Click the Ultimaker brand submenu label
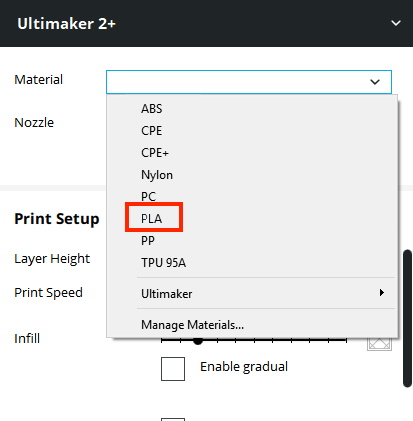Screen dimensions: 413x421 [x=167, y=294]
